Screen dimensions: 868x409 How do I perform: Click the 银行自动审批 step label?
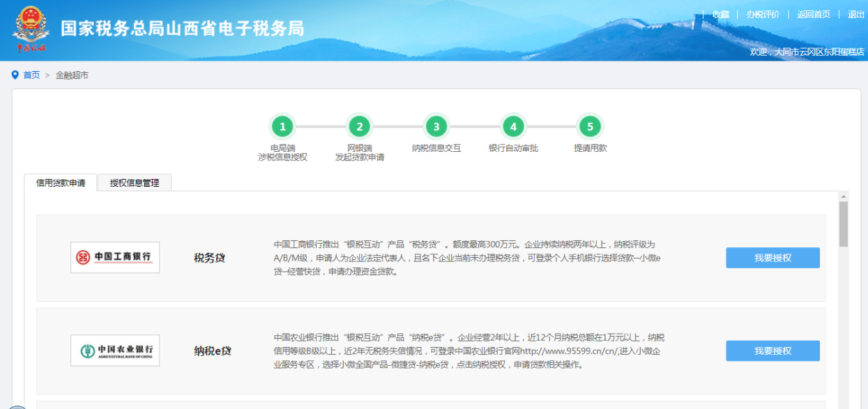click(x=513, y=148)
